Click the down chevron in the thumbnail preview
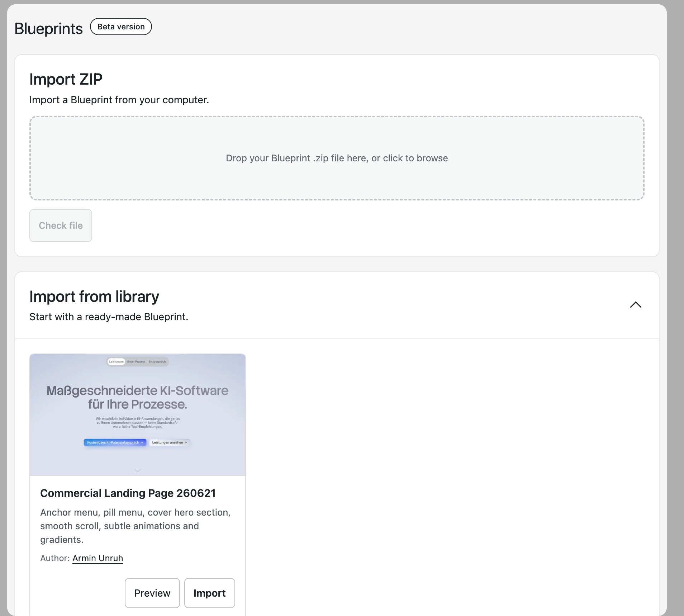 click(137, 470)
